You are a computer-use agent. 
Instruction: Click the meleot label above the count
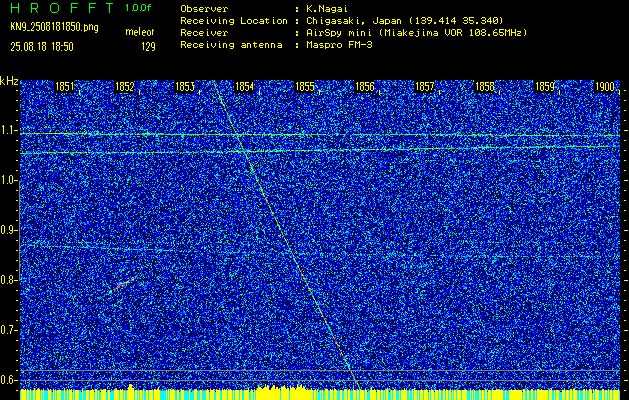140,32
